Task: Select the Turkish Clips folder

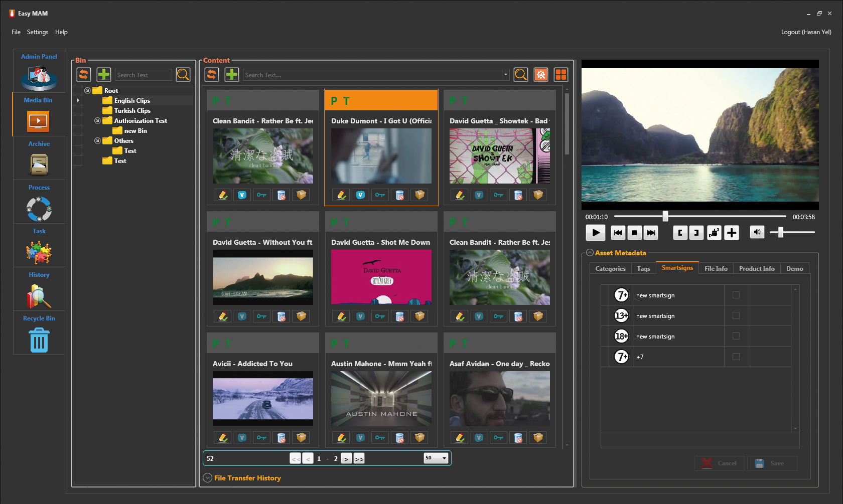Action: coord(132,111)
